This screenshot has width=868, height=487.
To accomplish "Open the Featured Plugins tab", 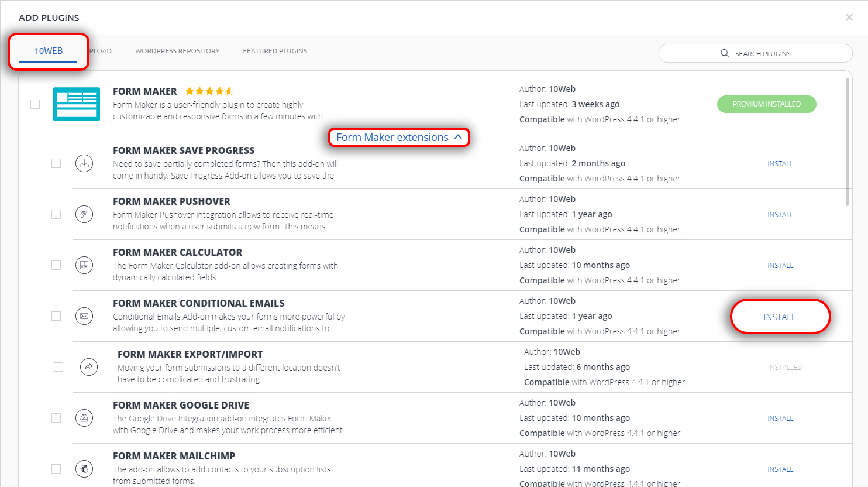I will point(275,51).
